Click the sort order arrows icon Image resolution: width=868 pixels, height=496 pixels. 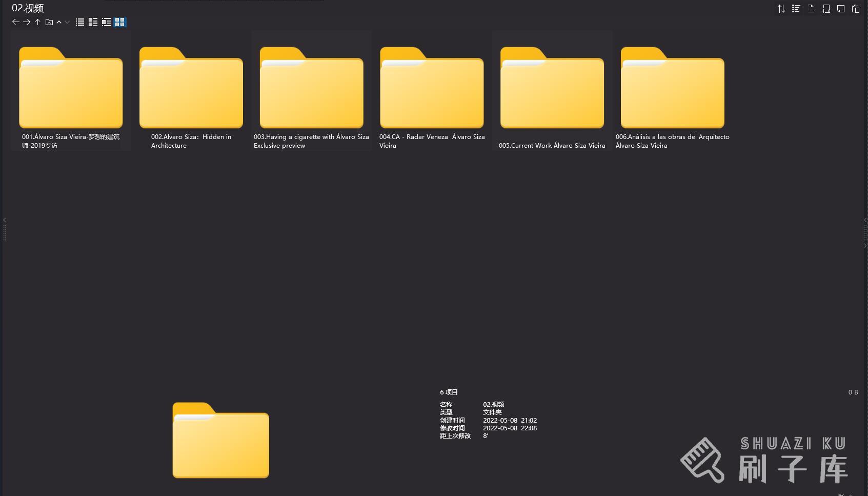pyautogui.click(x=781, y=9)
